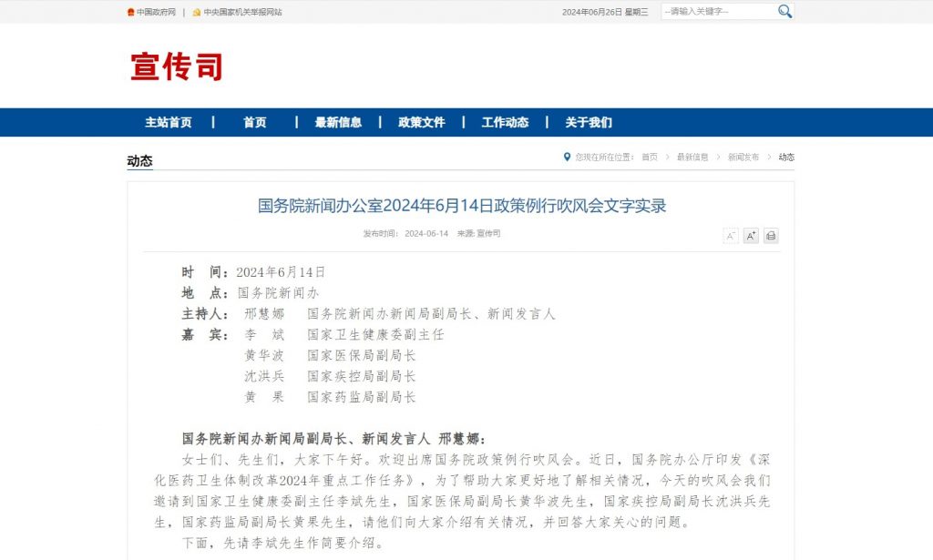Click the national emblem icon beside 中国政府网
This screenshot has width=933, height=560.
pos(130,12)
